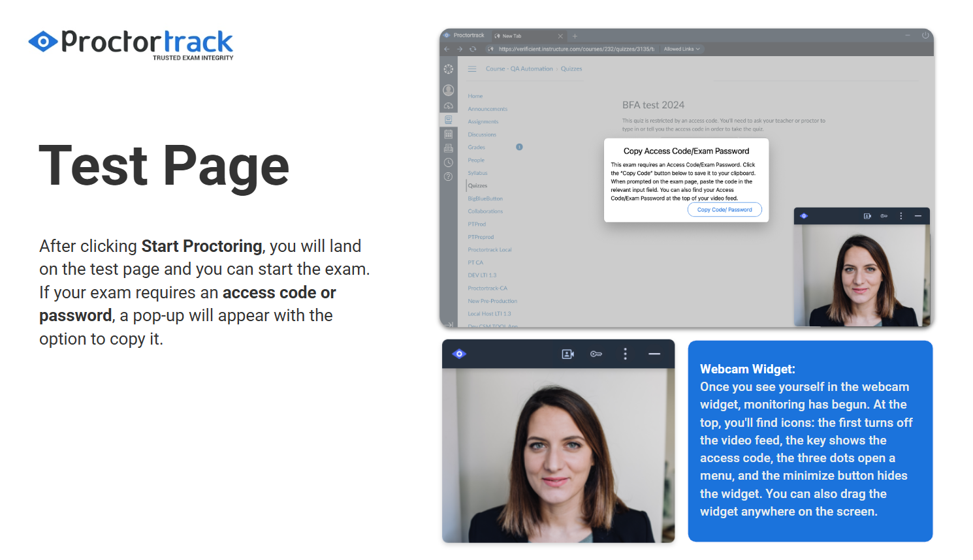Switch to the Proctortrack browser tab
Screen dimensions: 973x560
tap(465, 36)
